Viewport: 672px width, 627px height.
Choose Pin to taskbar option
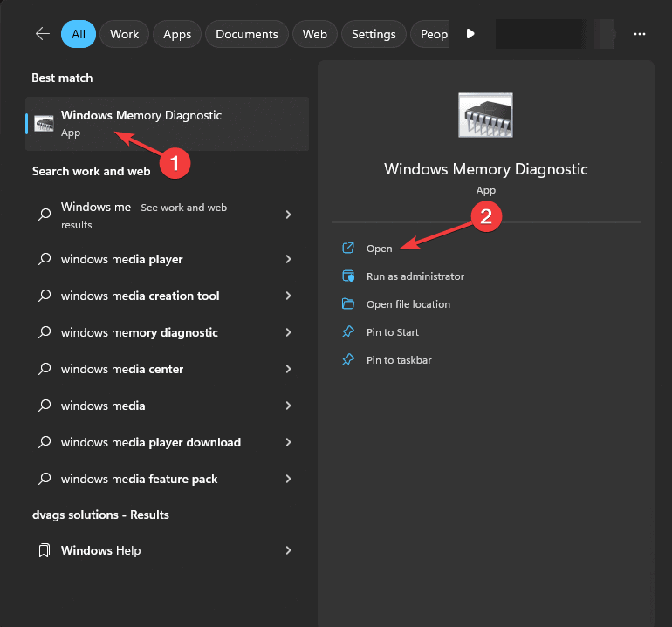pos(398,360)
